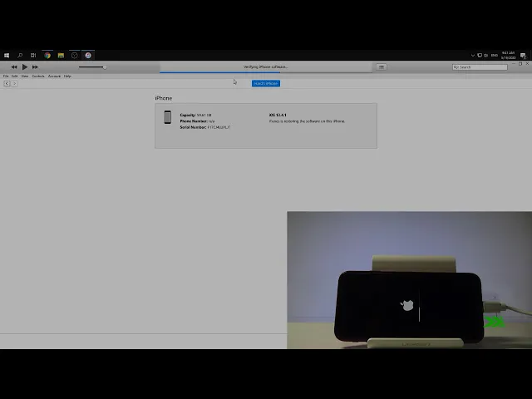Click the iPhone device icon in summary
532x399 pixels.
coord(167,117)
